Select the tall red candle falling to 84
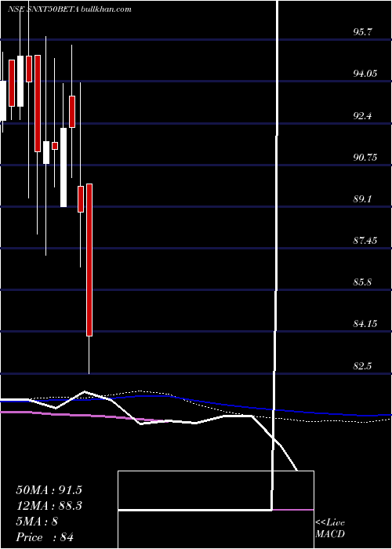392x549 pixels. coord(89,260)
